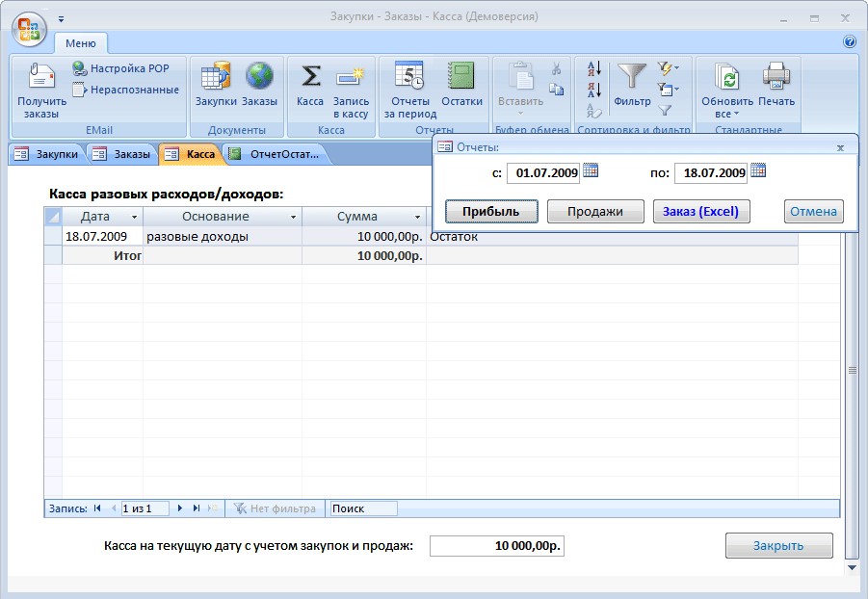Toggle the Нет фильтра indicator

coord(275,508)
